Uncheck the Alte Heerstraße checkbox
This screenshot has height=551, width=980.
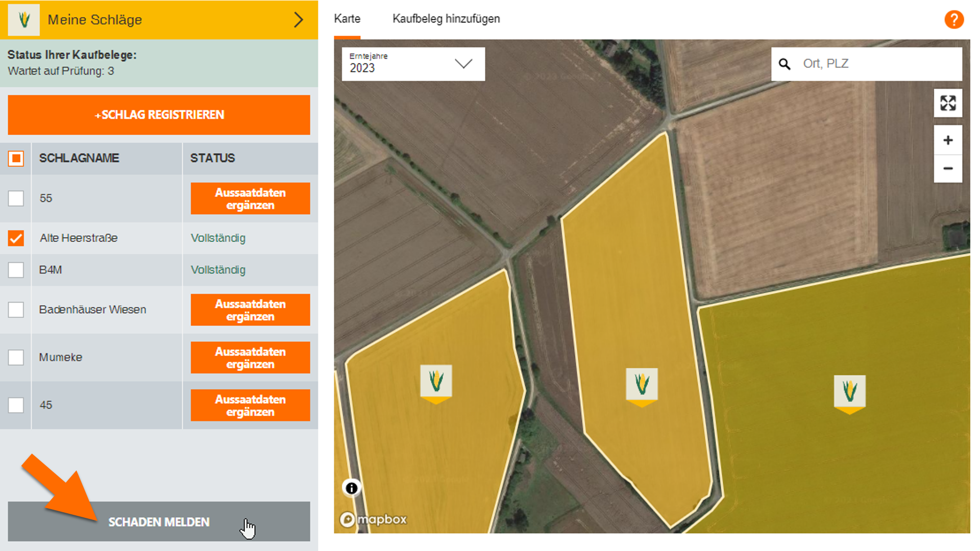click(x=16, y=238)
